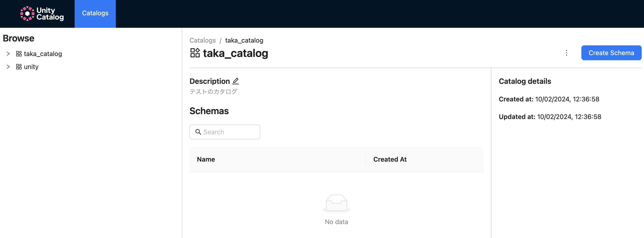This screenshot has height=238, width=644.
Task: Select taka_catalog label in Browse sidebar
Action: point(43,54)
